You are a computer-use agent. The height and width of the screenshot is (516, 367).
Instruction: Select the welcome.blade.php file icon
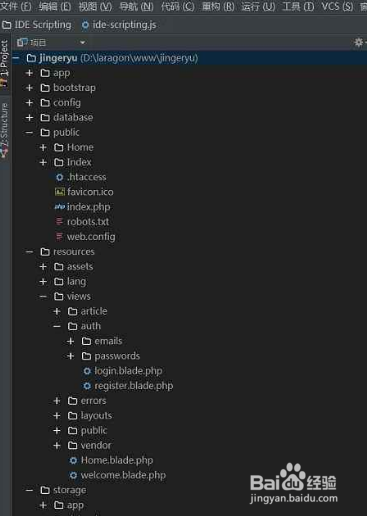pyautogui.click(x=73, y=475)
